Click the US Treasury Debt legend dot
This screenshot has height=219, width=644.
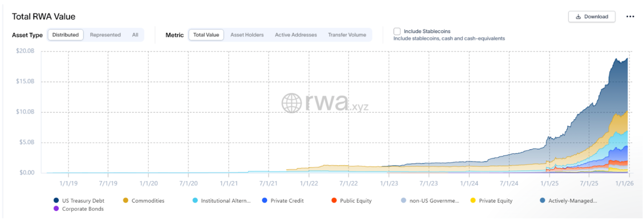(x=56, y=200)
